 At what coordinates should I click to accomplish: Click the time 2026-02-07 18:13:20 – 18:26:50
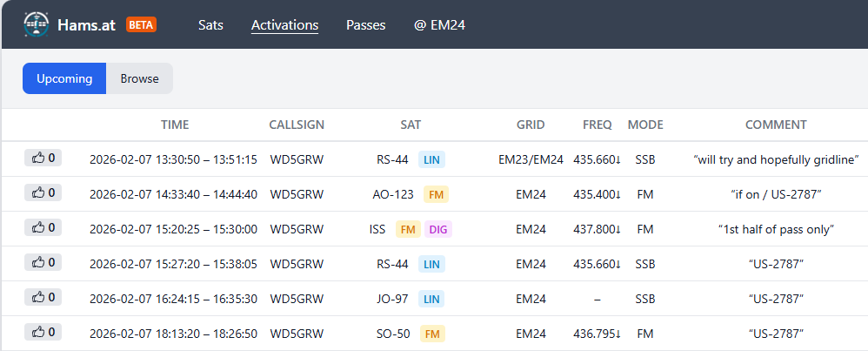click(x=173, y=334)
